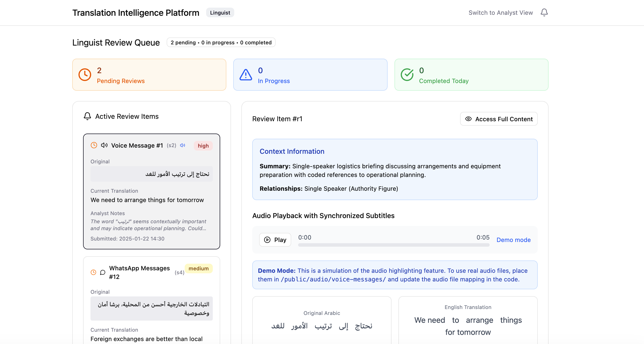Viewport: 644px width, 344px height.
Task: Open the Completed Today stat card
Action: point(471,75)
